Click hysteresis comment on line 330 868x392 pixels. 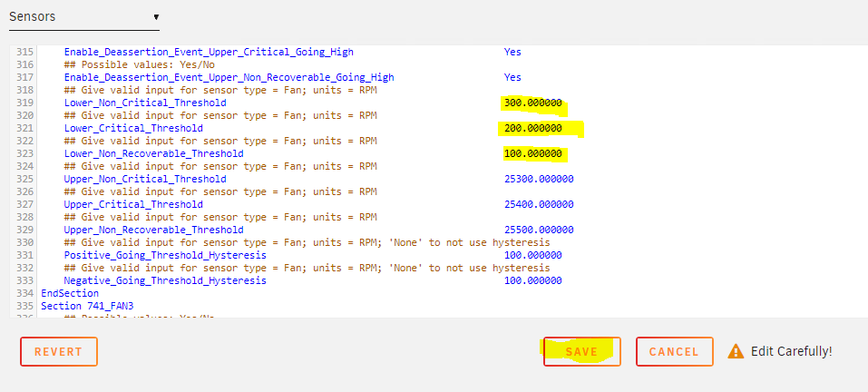307,242
